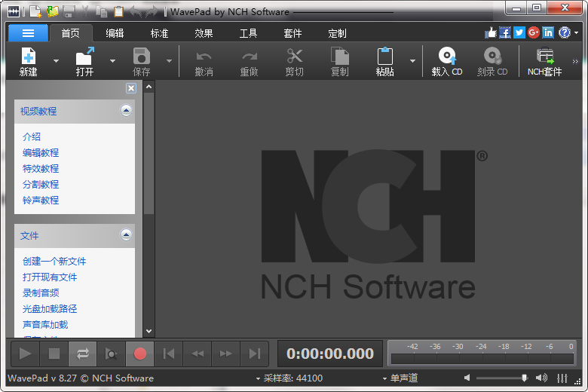588x392 pixels.
Task: Open the 工具 (Tools) tab
Action: point(248,33)
